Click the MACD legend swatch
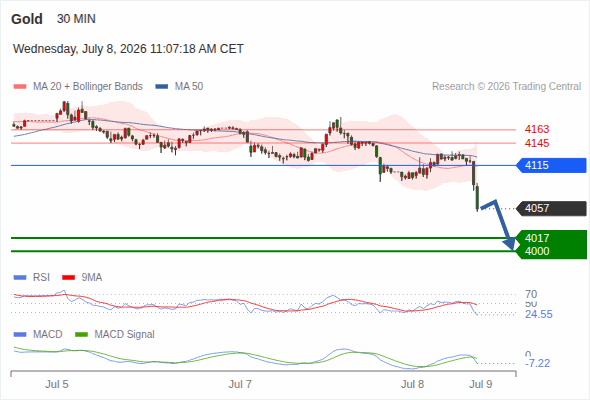The width and height of the screenshot is (590, 400). (20, 335)
